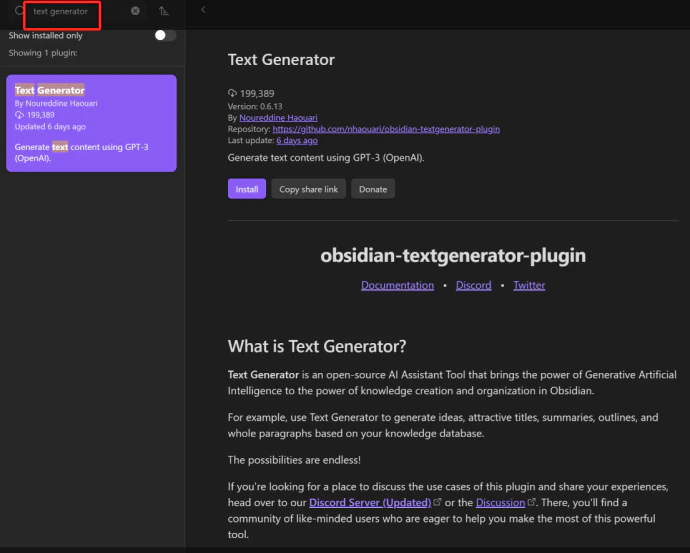690x553 pixels.
Task: Click the Copy share link button
Action: point(308,189)
